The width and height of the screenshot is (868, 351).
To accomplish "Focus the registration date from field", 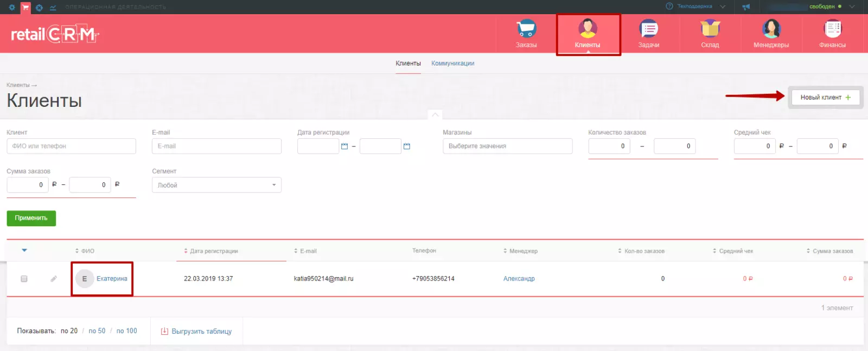I will pos(318,146).
